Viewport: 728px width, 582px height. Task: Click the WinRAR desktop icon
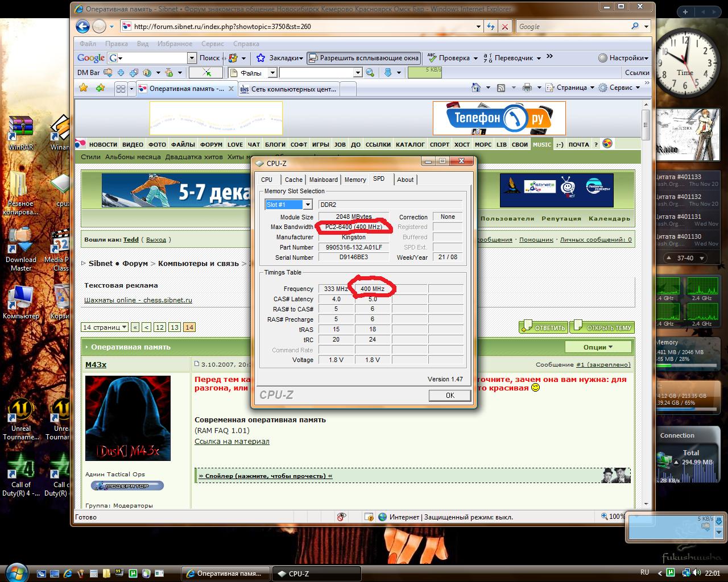[21, 133]
